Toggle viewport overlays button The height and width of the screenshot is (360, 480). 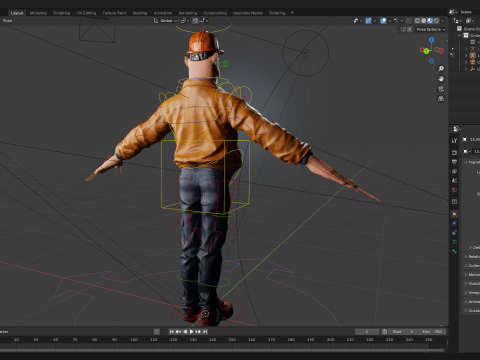point(383,21)
